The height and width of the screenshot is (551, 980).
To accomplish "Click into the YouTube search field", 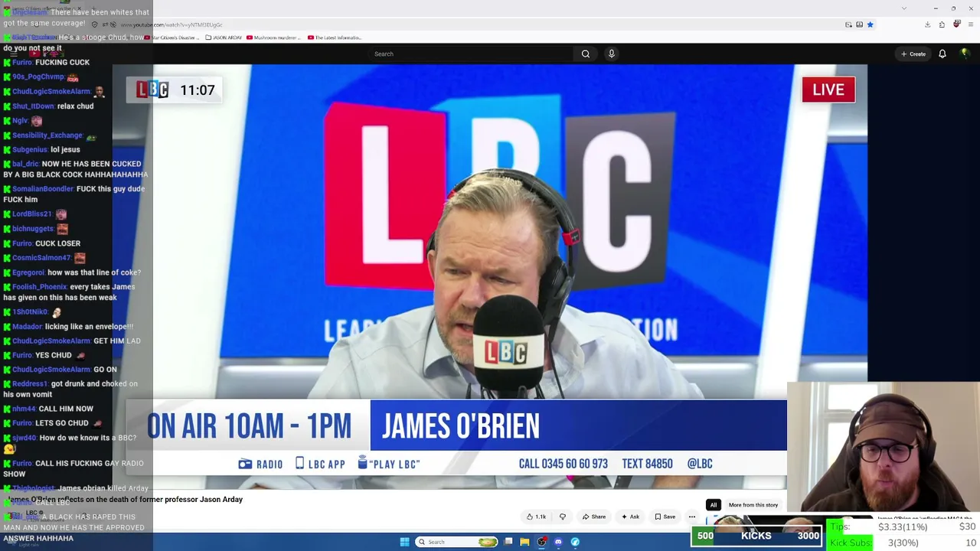I will click(x=470, y=54).
